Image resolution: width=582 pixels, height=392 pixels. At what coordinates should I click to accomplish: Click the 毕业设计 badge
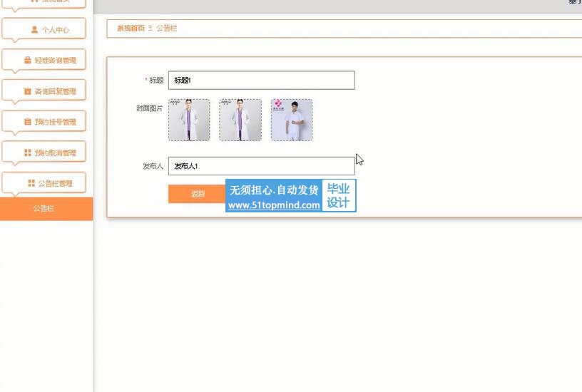[339, 195]
